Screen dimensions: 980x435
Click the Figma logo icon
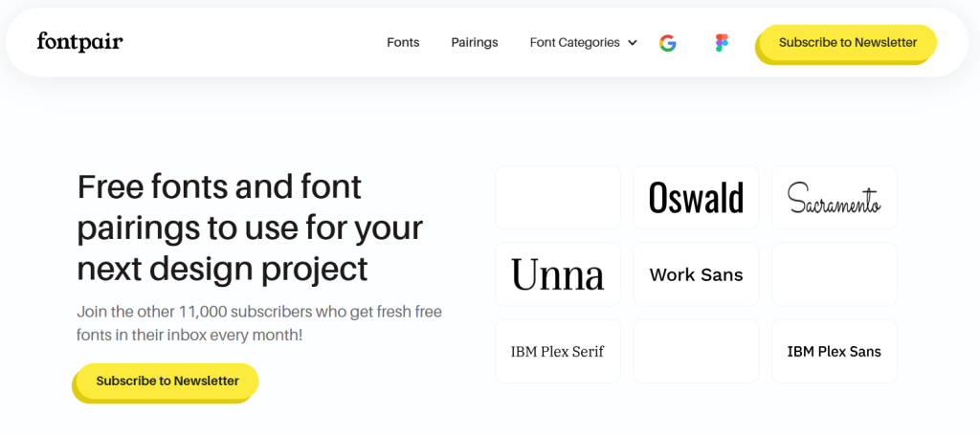click(722, 43)
